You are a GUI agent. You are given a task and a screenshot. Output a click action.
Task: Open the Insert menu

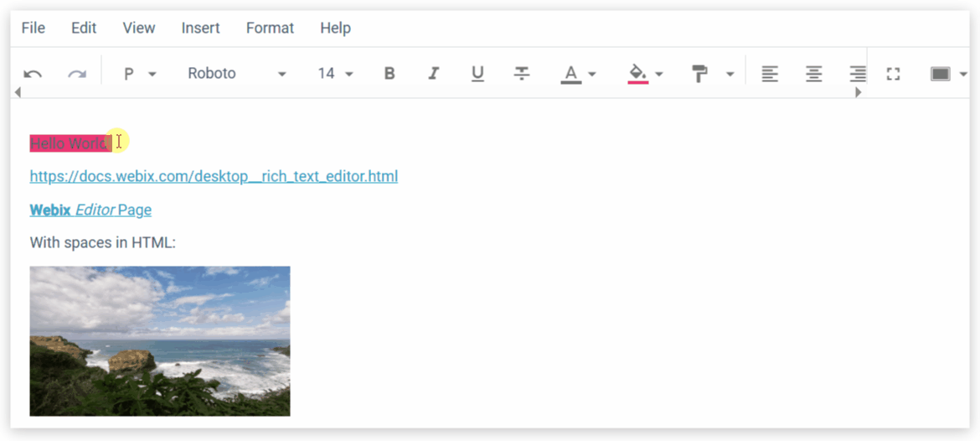tap(200, 28)
